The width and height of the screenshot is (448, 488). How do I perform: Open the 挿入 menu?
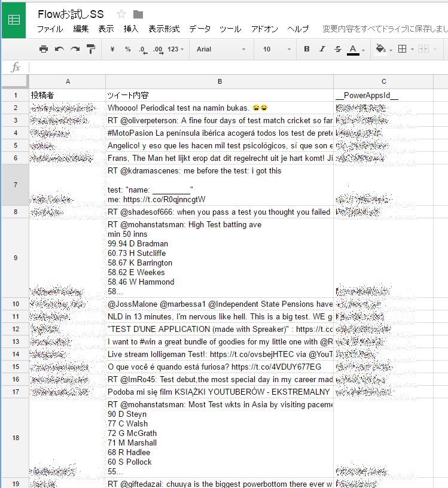click(131, 29)
